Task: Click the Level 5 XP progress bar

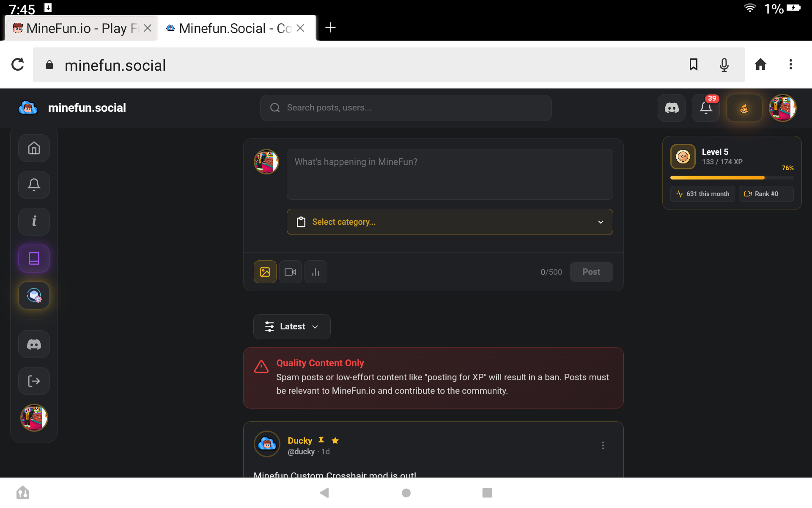Action: [x=731, y=178]
